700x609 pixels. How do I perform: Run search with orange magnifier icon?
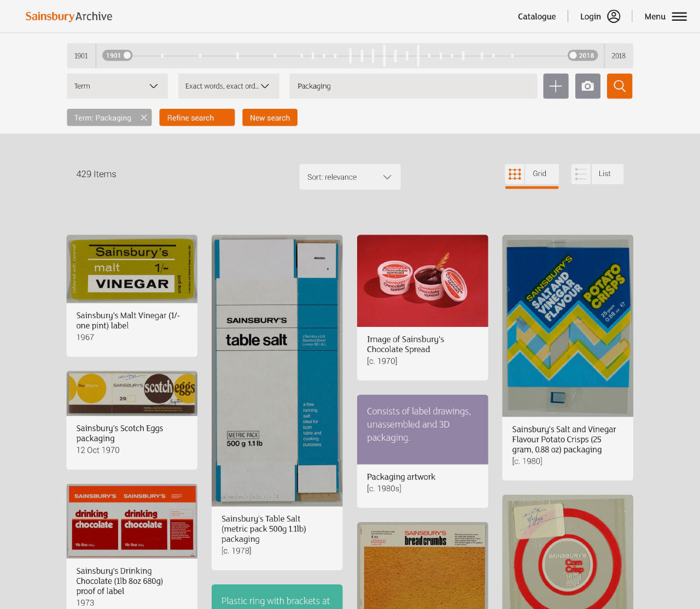pos(620,86)
